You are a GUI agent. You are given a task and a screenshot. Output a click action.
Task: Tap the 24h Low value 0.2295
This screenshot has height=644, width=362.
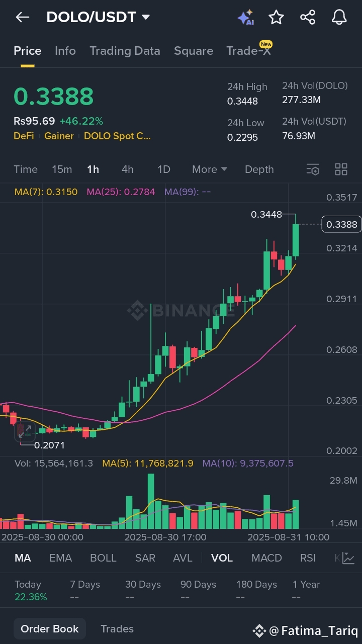(x=242, y=137)
